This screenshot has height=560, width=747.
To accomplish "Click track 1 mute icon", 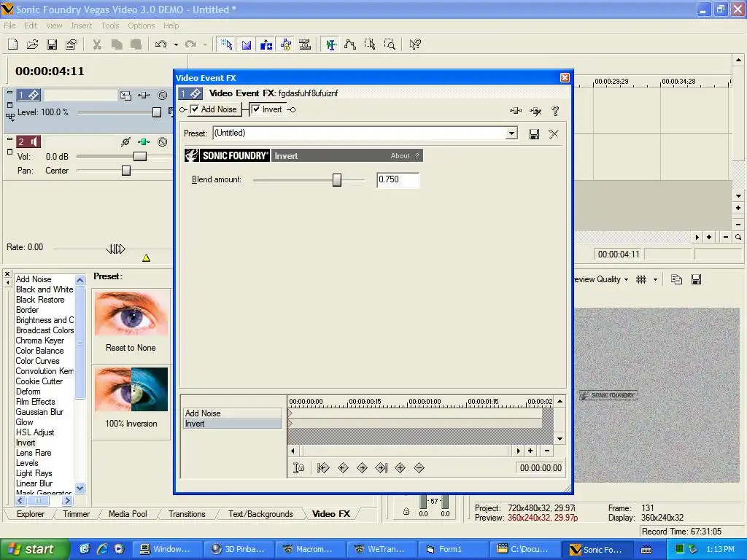I will [x=163, y=96].
